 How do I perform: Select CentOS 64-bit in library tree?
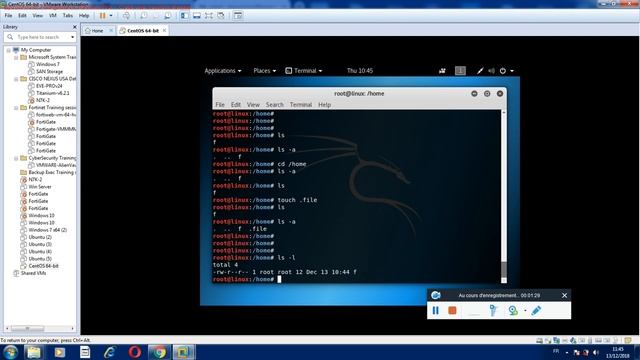tap(43, 266)
